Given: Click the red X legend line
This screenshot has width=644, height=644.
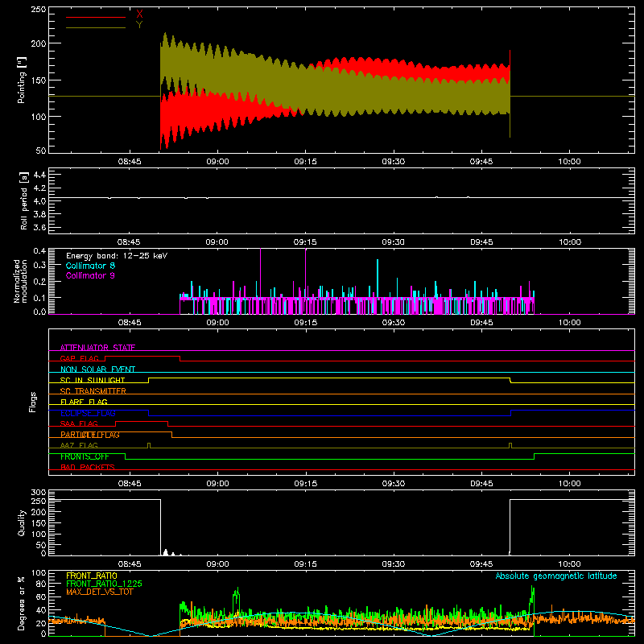Looking at the screenshot, I should 96,17.
